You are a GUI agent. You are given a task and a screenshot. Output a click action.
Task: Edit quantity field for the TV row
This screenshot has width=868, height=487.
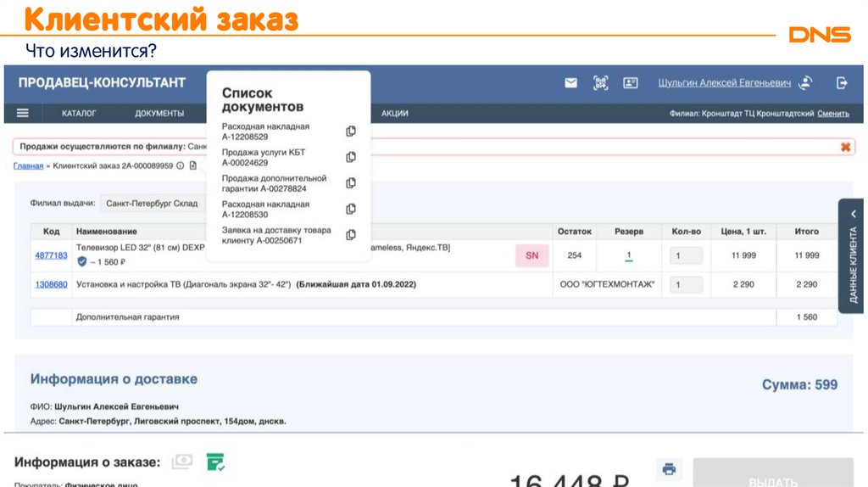[686, 255]
